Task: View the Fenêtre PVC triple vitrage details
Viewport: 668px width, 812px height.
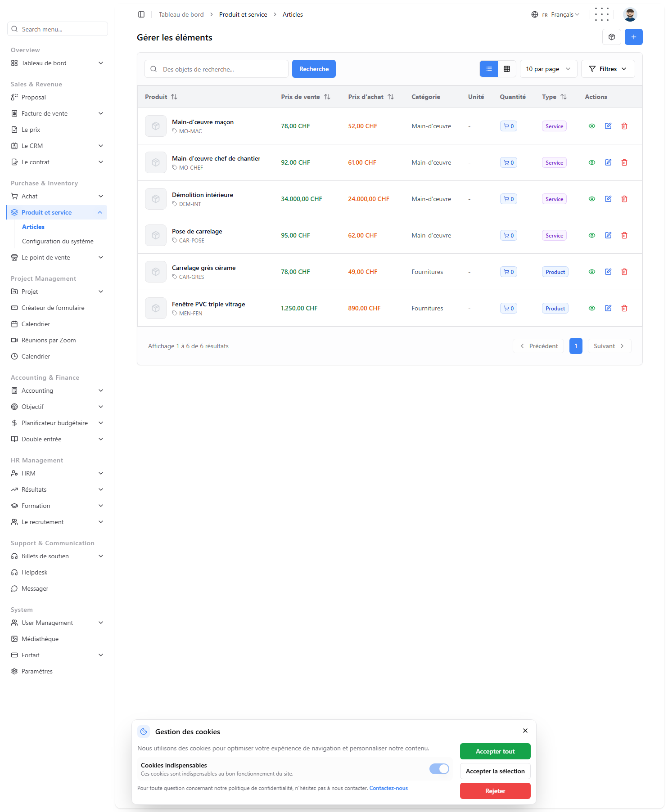Action: click(591, 308)
